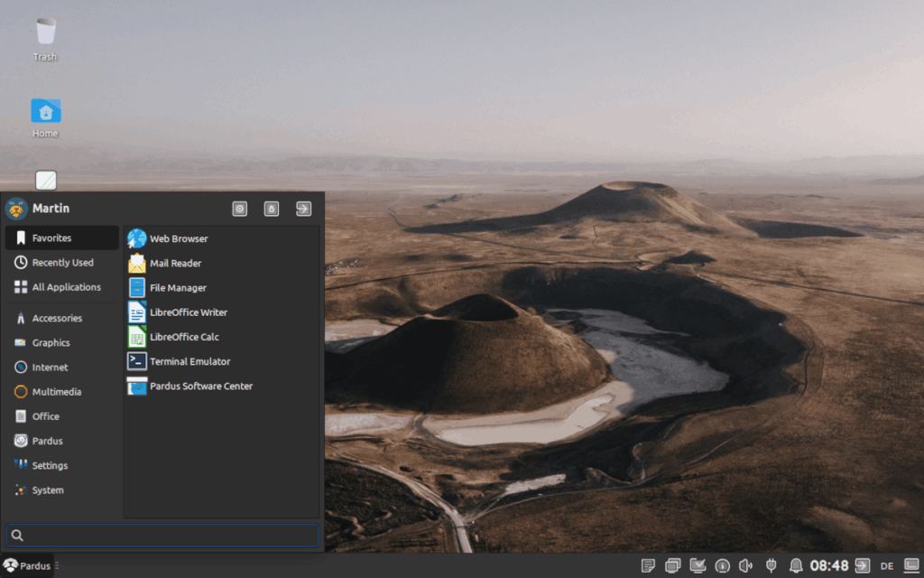Focus the application search field
Viewport: 924px width, 578px height.
[162, 535]
